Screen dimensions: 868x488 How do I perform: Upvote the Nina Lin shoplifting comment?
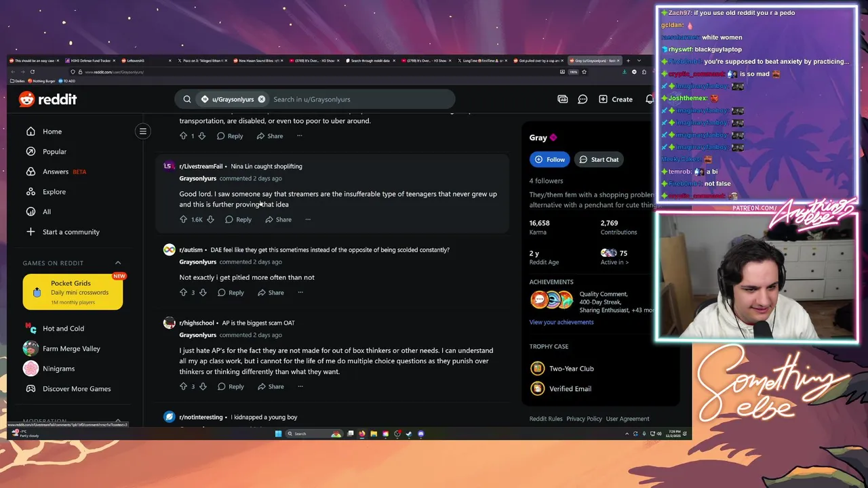pyautogui.click(x=183, y=220)
